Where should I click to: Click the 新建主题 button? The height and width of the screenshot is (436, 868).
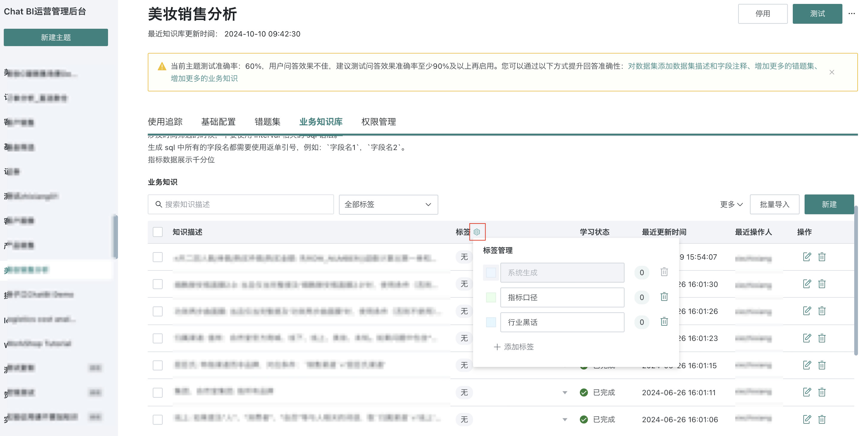point(56,37)
